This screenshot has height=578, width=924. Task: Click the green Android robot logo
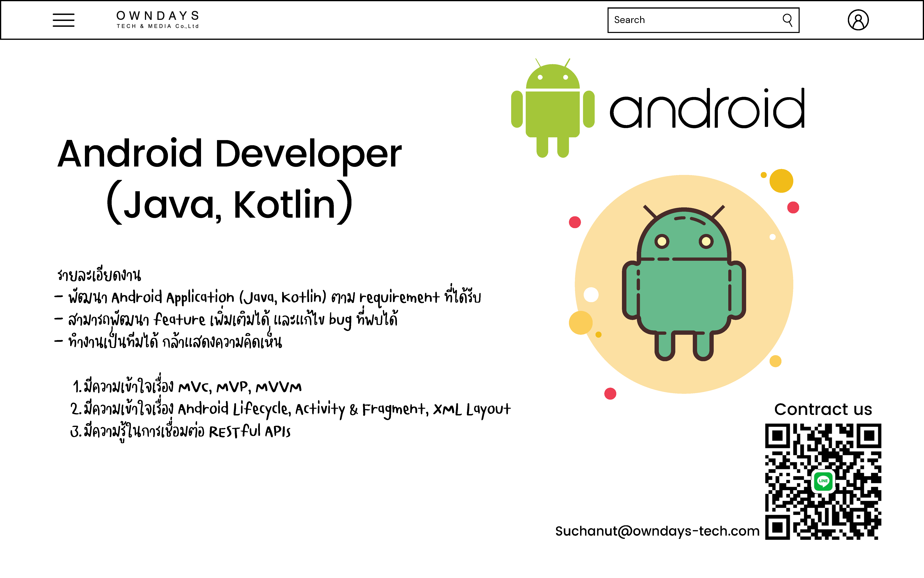553,108
